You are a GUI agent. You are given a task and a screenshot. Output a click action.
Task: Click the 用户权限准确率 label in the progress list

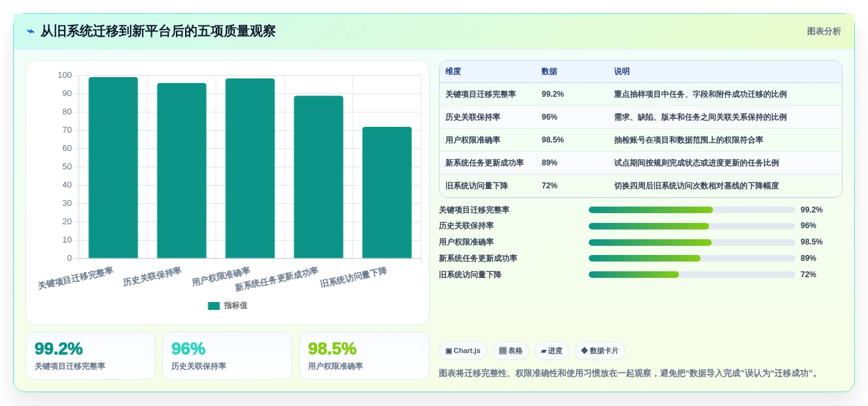[466, 242]
